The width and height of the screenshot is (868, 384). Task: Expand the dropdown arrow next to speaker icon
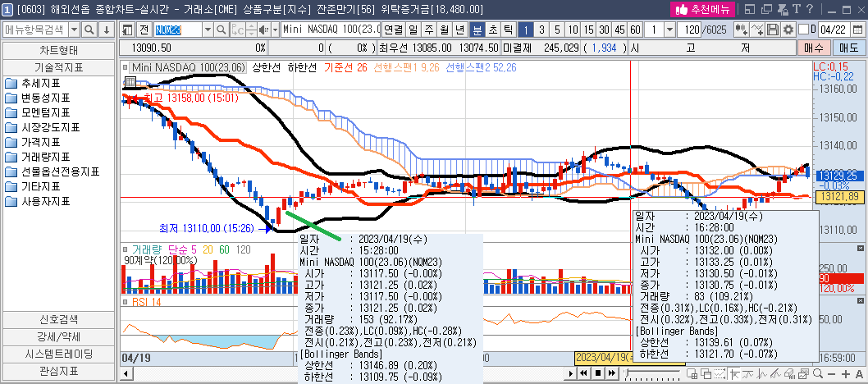coord(275,30)
